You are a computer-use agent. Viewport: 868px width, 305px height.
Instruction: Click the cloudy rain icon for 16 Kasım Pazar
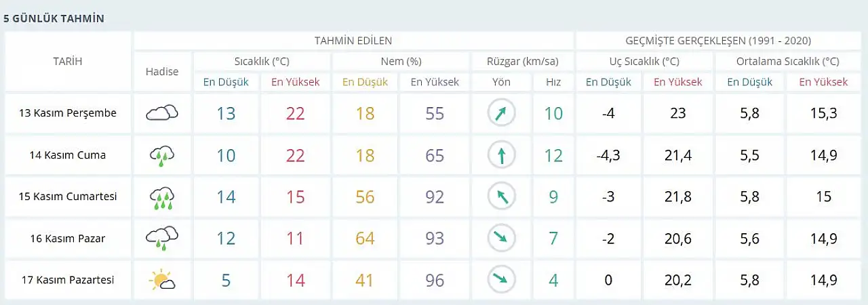(x=162, y=238)
